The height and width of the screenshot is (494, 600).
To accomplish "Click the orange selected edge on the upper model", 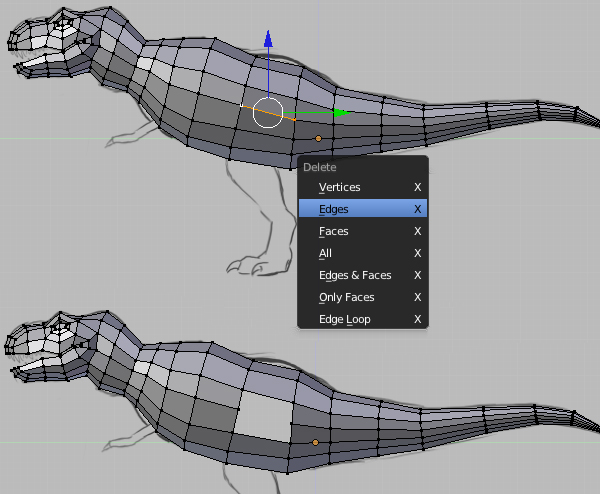I will pos(269,112).
